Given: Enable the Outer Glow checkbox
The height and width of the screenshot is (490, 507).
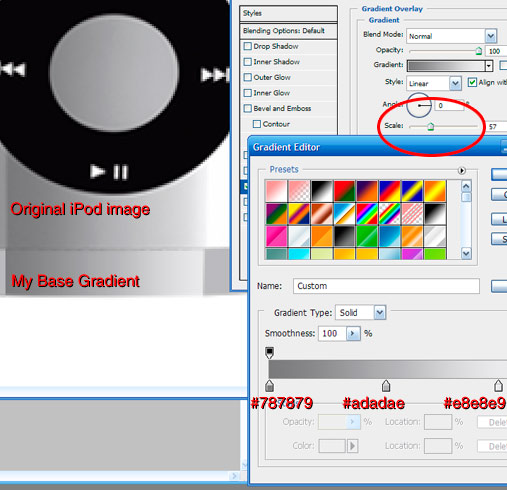Looking at the screenshot, I should [x=248, y=77].
